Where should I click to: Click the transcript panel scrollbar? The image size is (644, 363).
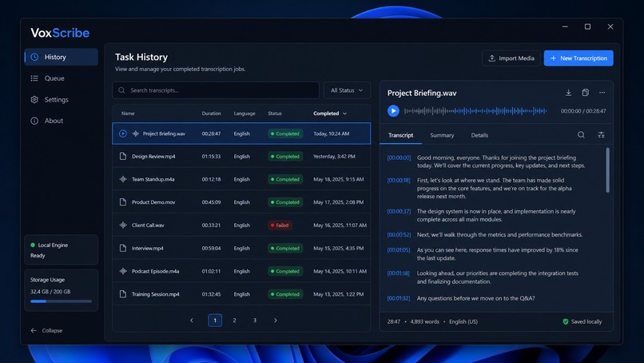click(607, 170)
